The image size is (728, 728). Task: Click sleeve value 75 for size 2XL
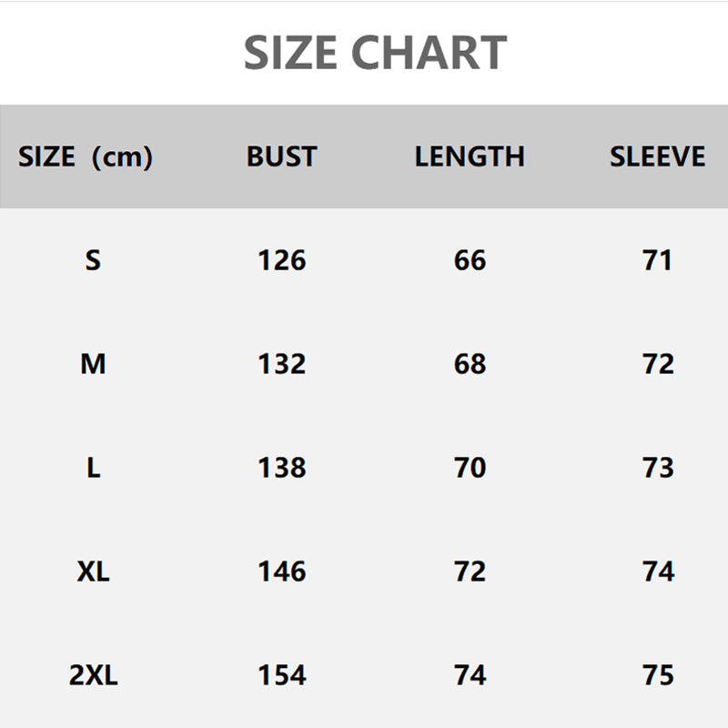[x=657, y=676]
